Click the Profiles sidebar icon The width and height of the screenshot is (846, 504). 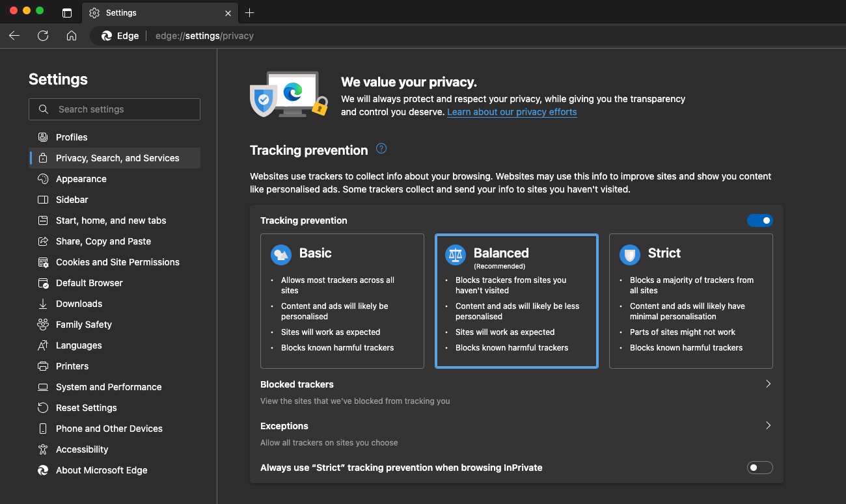43,137
